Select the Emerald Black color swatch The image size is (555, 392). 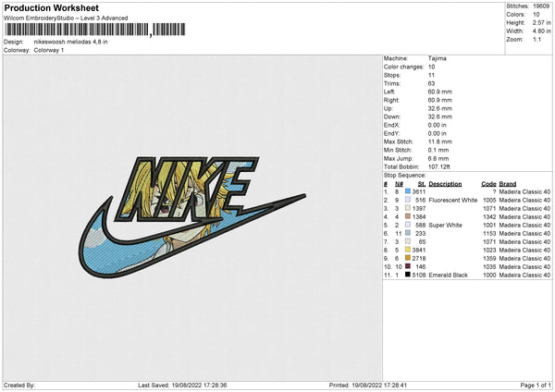point(408,275)
